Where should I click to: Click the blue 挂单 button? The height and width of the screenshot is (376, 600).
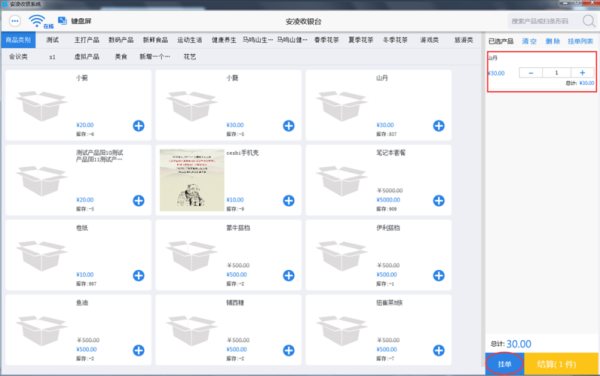point(505,364)
